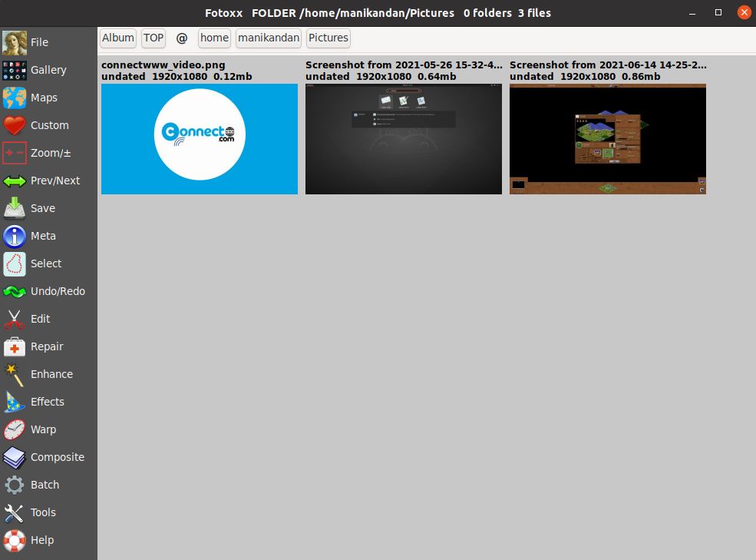Go to the TOP folder button
The width and height of the screenshot is (756, 560).
[x=154, y=38]
